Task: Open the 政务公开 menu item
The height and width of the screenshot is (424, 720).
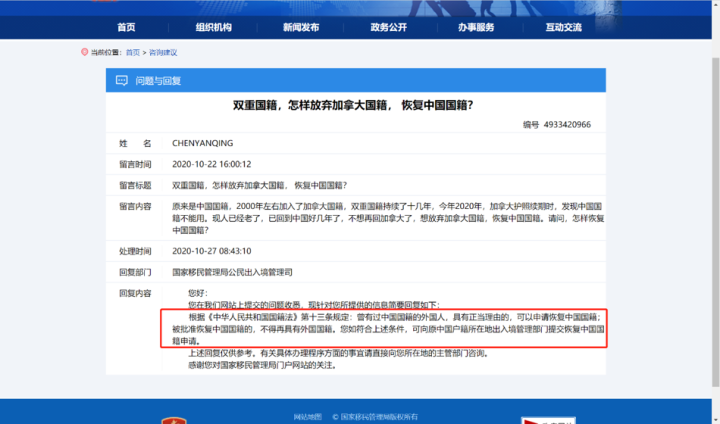Action: 388,28
